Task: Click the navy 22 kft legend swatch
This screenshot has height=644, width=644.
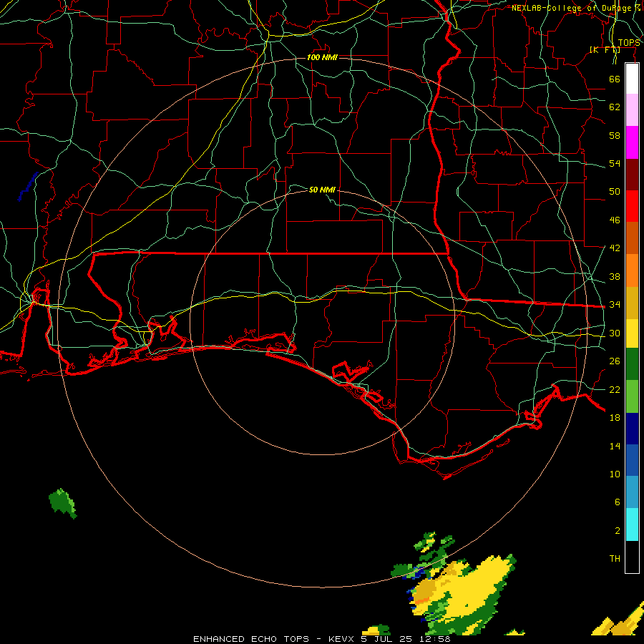Action: (632, 429)
